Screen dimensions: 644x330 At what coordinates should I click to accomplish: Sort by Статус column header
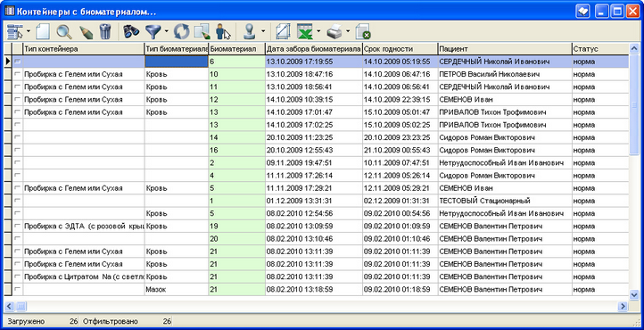600,49
